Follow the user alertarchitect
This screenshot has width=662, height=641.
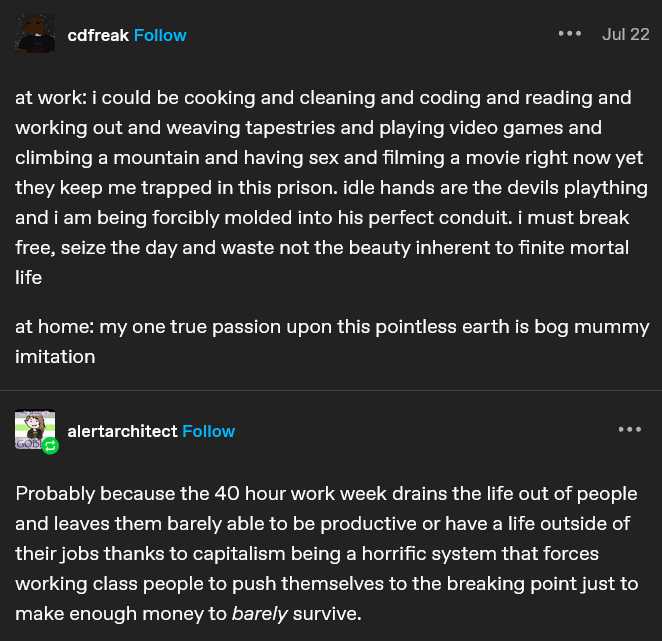click(x=208, y=431)
